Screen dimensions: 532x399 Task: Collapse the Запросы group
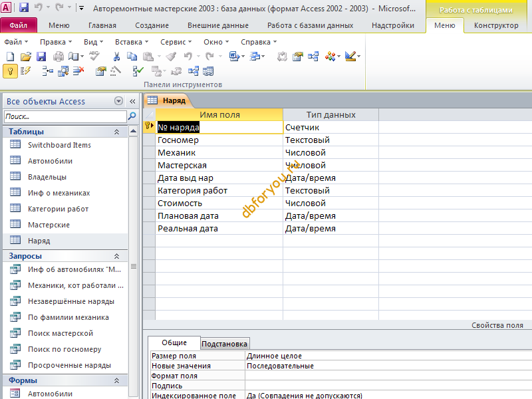coord(117,256)
